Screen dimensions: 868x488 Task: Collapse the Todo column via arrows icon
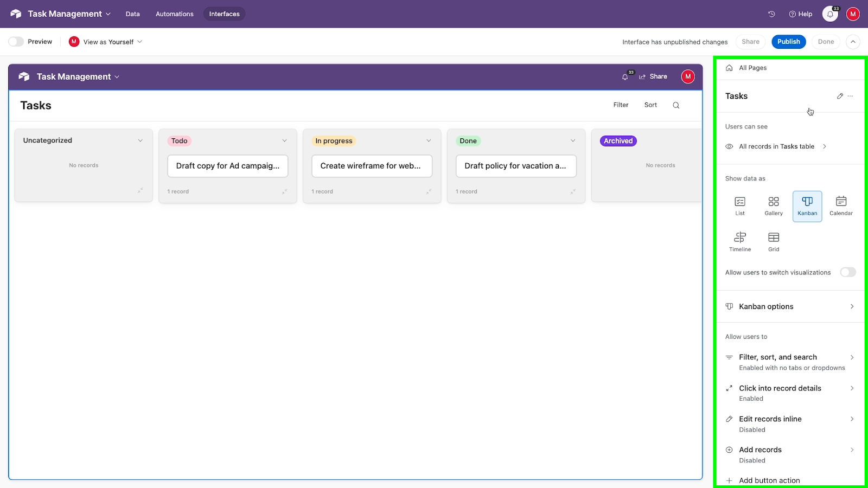click(x=284, y=191)
